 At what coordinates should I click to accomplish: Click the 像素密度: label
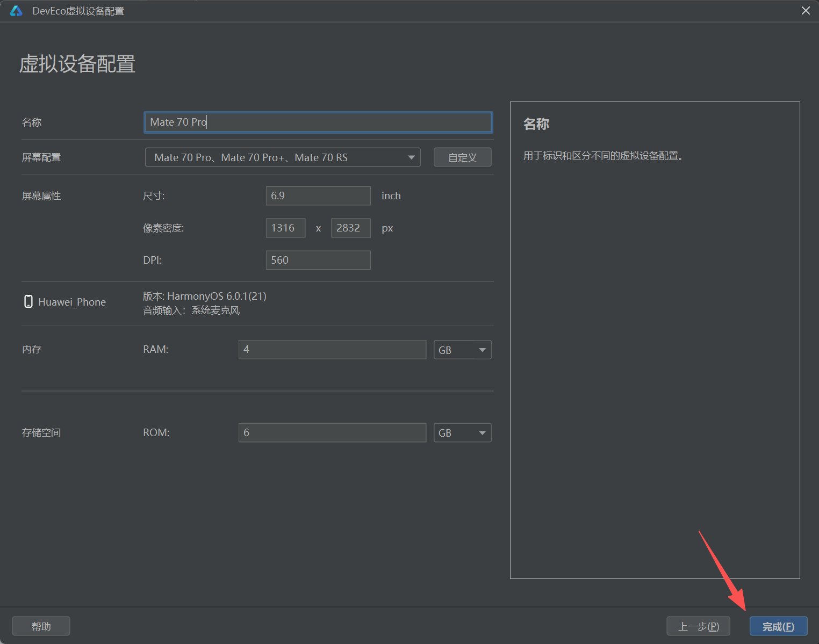[163, 228]
